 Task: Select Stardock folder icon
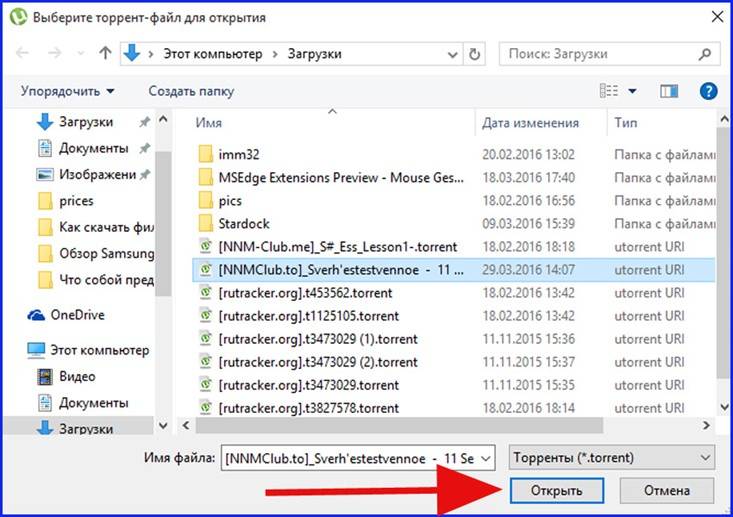coord(206,223)
